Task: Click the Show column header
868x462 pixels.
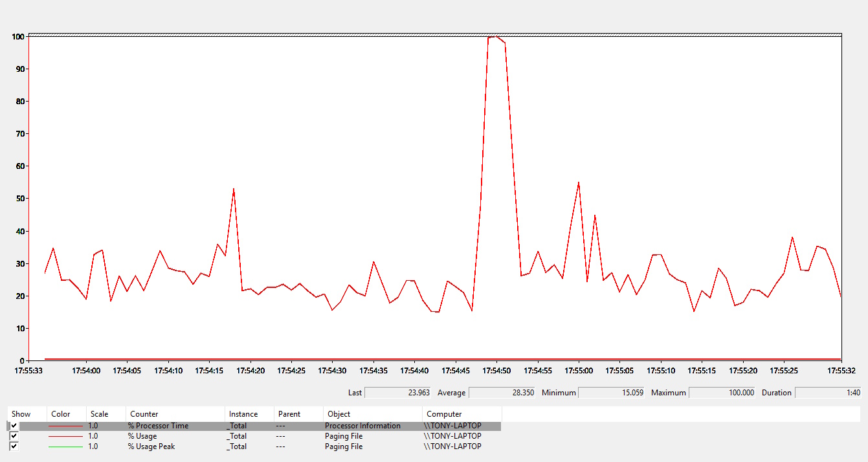Action: click(x=21, y=414)
